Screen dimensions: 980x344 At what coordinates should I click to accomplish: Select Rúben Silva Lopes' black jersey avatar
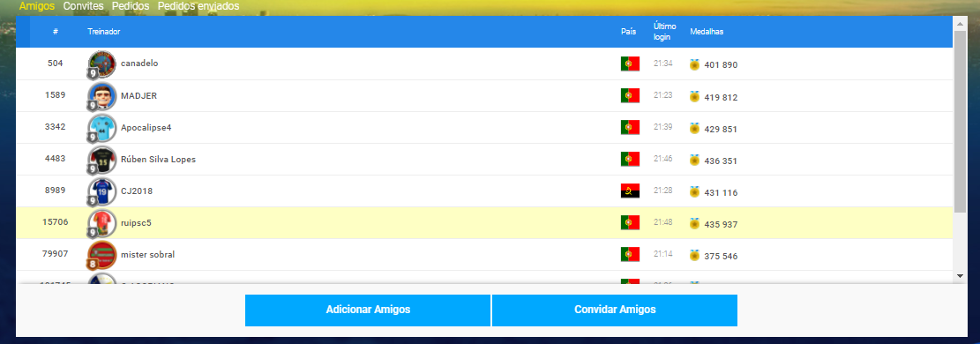(101, 161)
